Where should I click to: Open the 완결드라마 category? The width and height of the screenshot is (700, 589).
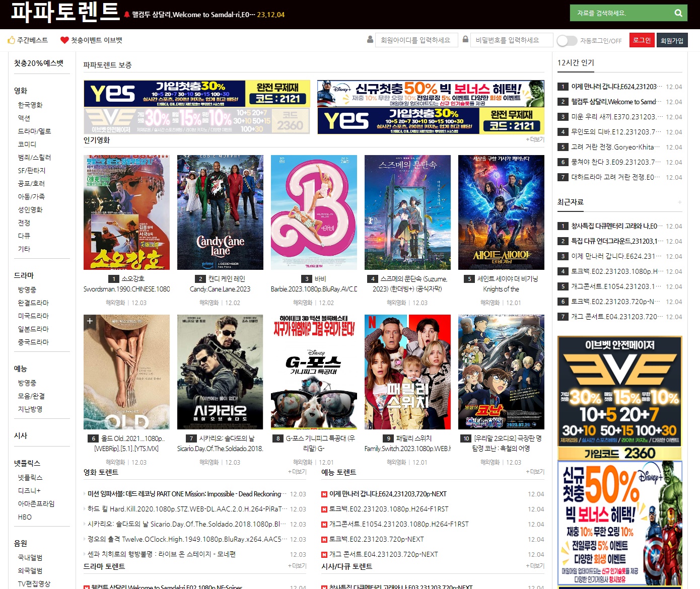[33, 303]
